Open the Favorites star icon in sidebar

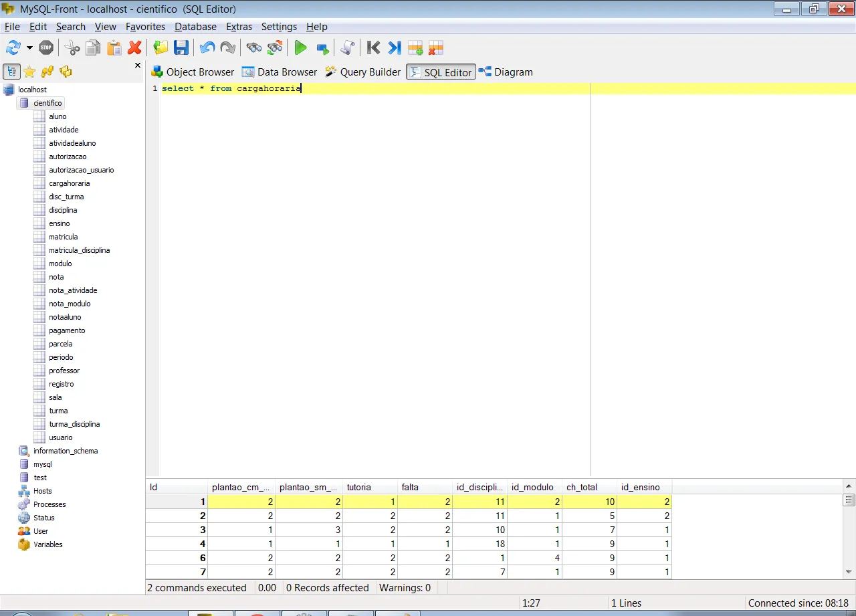point(29,72)
